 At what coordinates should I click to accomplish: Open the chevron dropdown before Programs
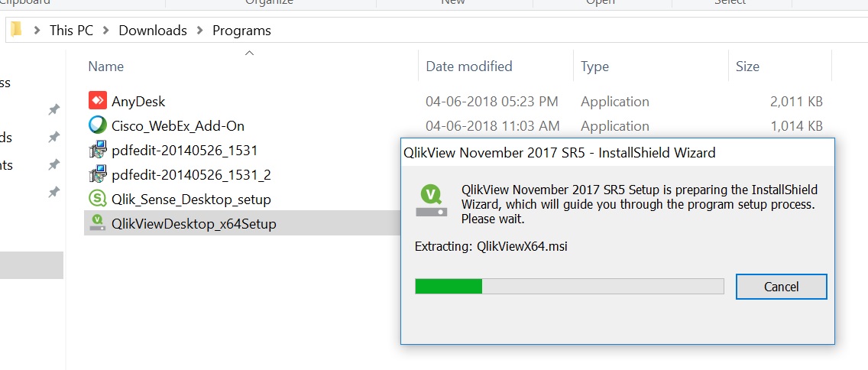(200, 31)
